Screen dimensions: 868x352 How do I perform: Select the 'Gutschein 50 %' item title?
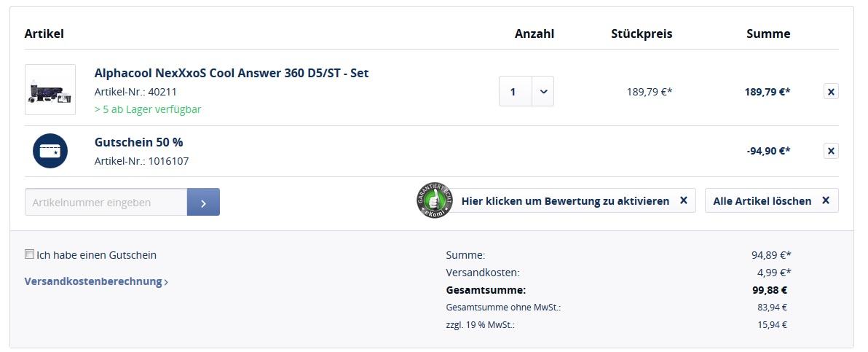138,142
